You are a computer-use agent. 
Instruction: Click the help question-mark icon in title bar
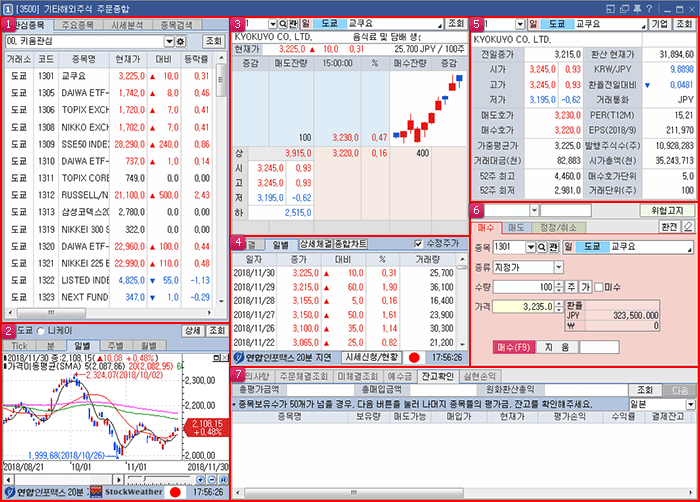pyautogui.click(x=649, y=8)
